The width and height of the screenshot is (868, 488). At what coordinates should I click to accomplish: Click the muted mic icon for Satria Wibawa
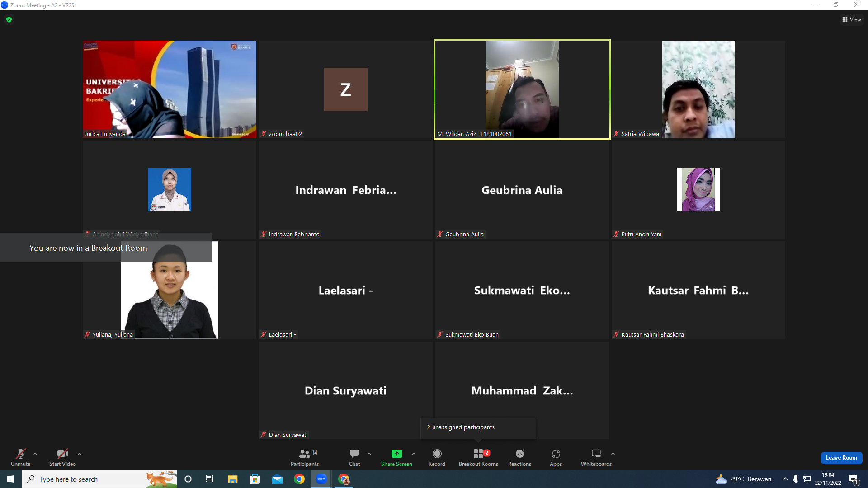[616, 134]
